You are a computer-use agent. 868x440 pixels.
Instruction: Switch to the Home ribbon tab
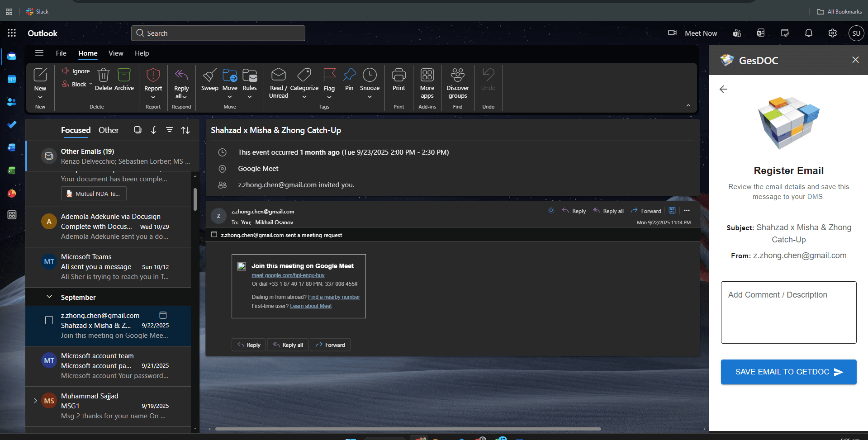click(88, 53)
